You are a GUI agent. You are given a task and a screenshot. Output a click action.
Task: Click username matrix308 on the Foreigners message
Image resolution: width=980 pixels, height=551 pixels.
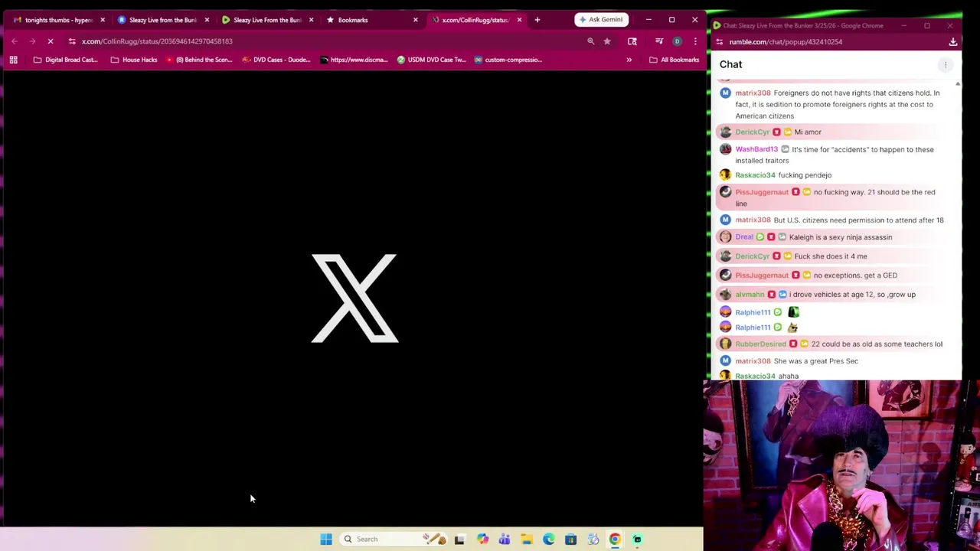[x=753, y=93]
